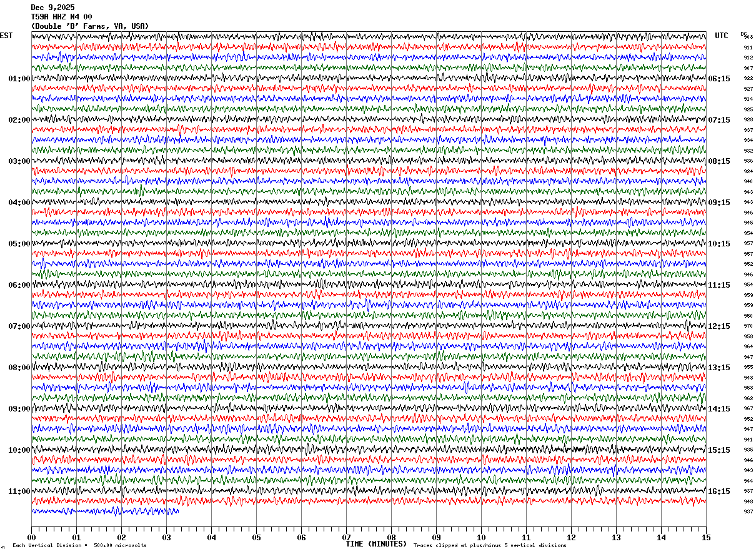Viewport: 756px width, 554px height.
Task: Select the EST time label '05:00'
Action: point(19,244)
